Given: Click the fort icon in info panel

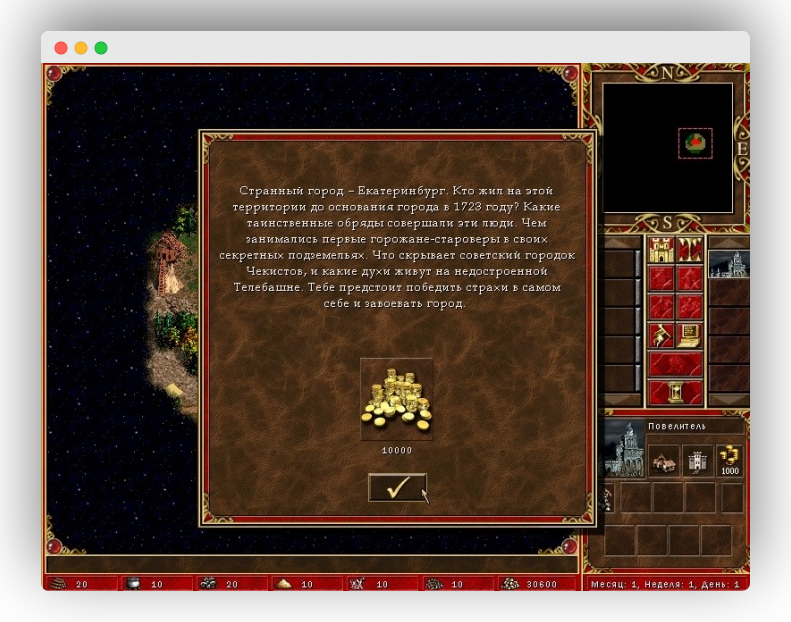Looking at the screenshot, I should [x=697, y=461].
